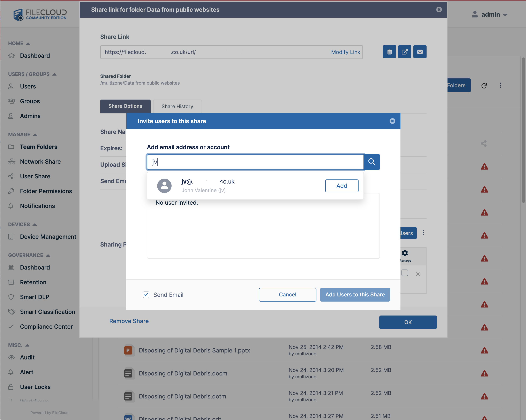This screenshot has width=526, height=420.
Task: Select Network Share in the sidebar
Action: pyautogui.click(x=40, y=161)
